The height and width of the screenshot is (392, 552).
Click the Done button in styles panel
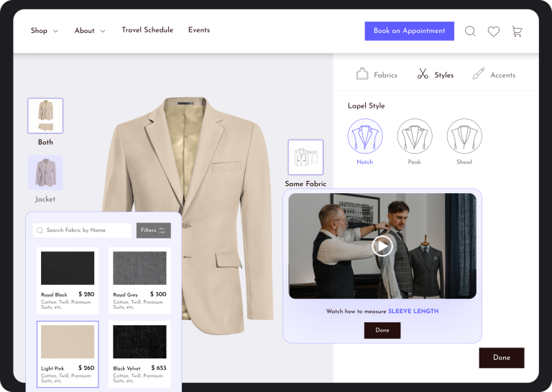[501, 358]
